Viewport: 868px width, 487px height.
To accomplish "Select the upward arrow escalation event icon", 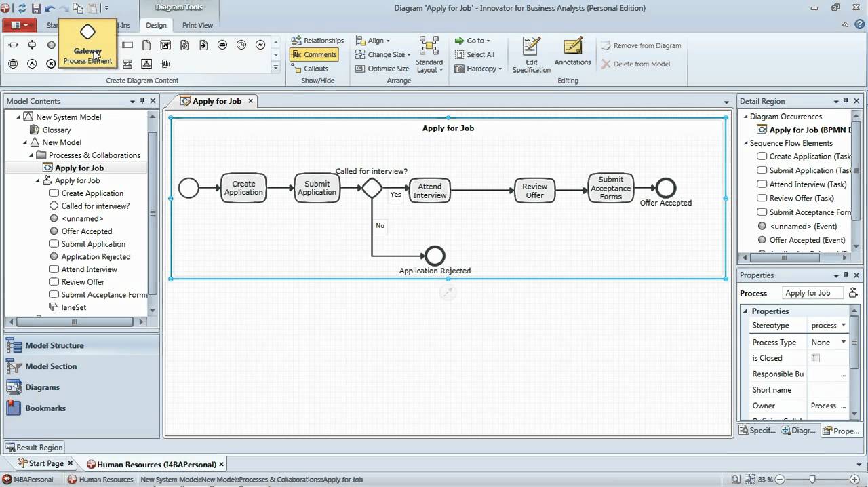I will click(32, 64).
